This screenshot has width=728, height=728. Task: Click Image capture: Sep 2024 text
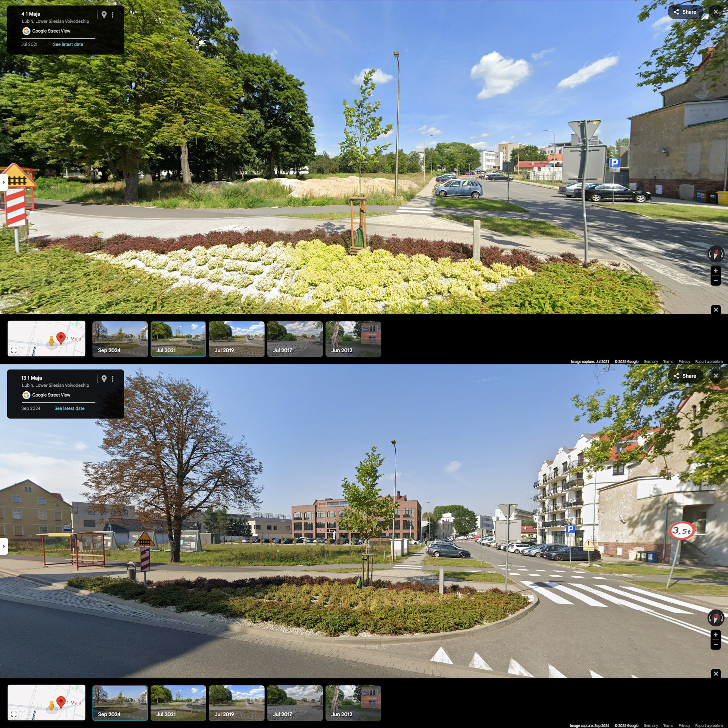(589, 726)
